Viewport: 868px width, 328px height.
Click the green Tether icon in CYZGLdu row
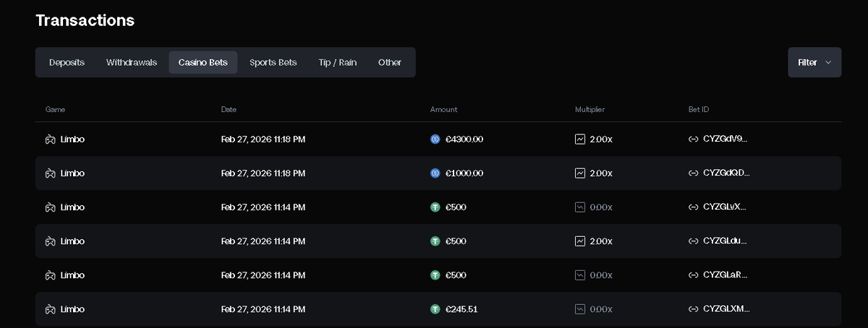click(x=435, y=241)
